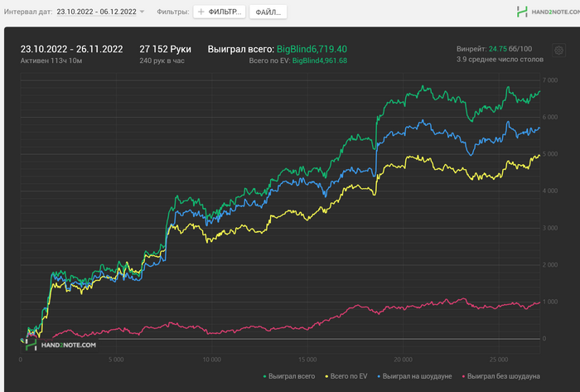Screen dimensions: 580x392
Task: Click the green dot legend marker
Action: point(264,376)
